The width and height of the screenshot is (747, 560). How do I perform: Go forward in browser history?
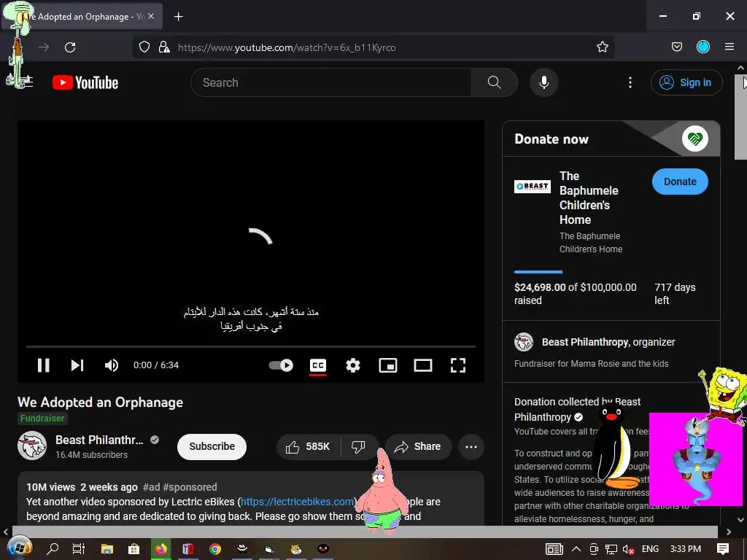tap(44, 47)
